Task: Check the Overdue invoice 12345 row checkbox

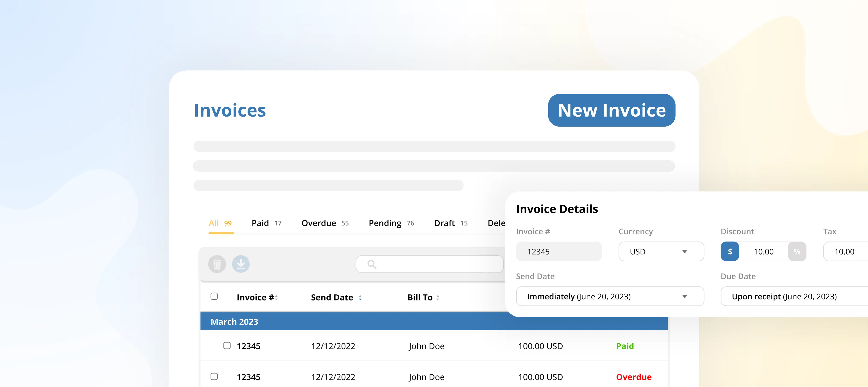Action: click(214, 376)
